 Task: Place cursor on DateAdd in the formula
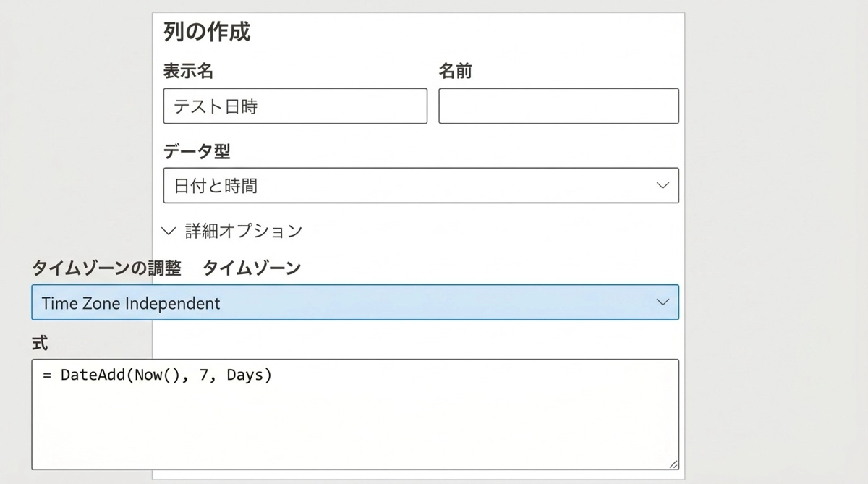92,375
